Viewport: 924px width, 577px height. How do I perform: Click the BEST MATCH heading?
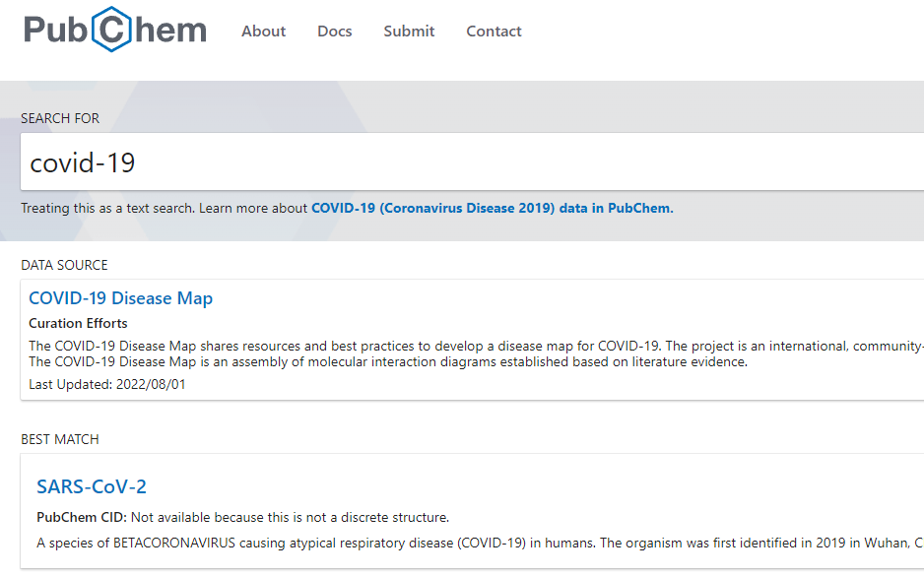(x=60, y=439)
